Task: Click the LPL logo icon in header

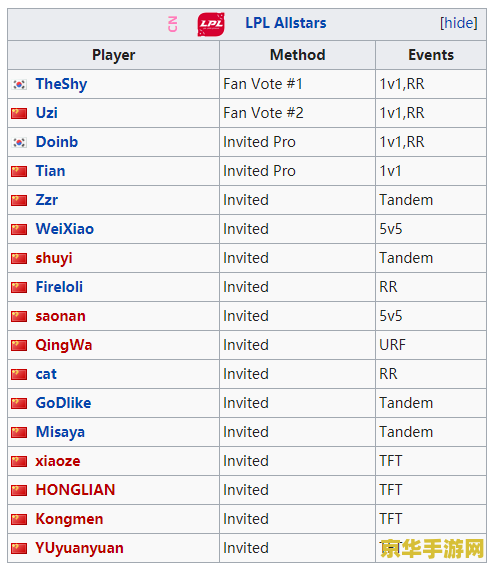Action: (211, 24)
